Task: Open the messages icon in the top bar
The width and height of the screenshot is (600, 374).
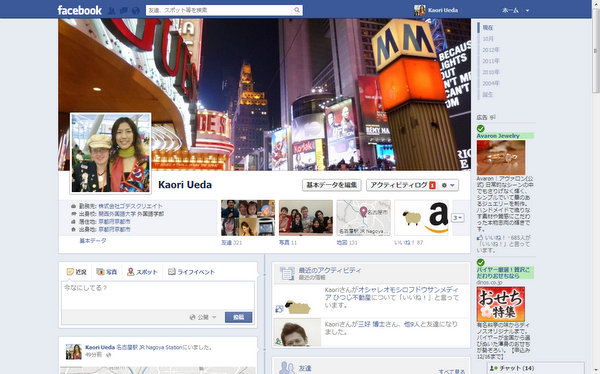Action: pos(124,11)
